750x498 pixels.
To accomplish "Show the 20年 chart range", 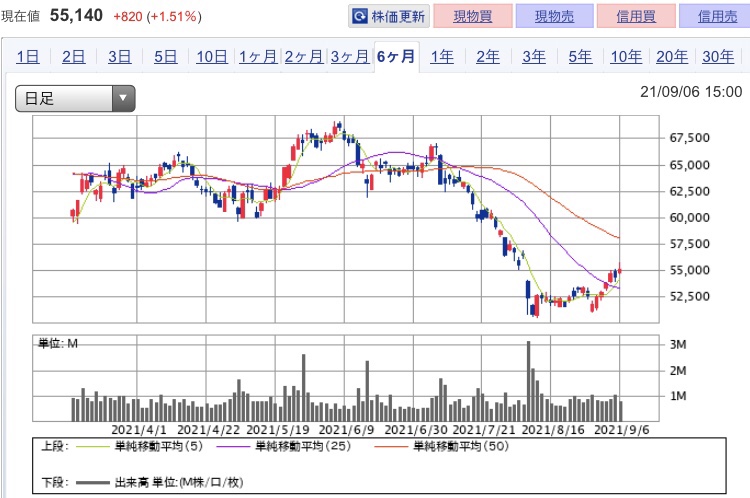I will click(672, 57).
